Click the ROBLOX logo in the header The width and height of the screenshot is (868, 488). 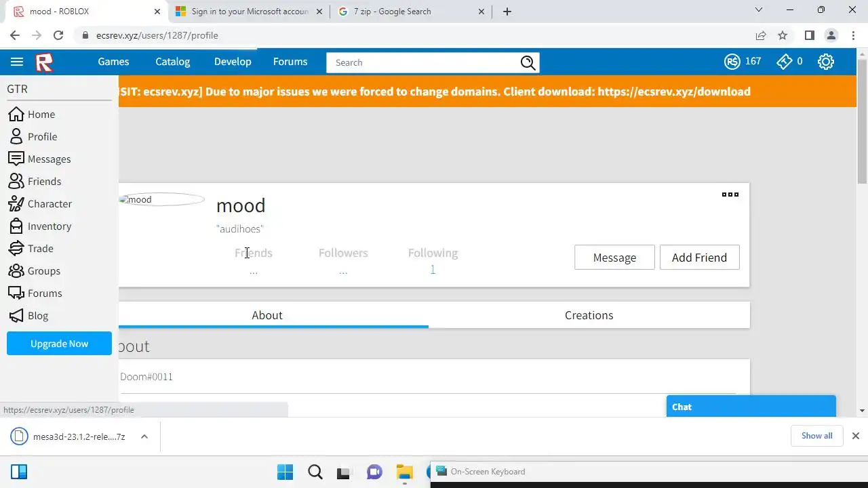44,62
